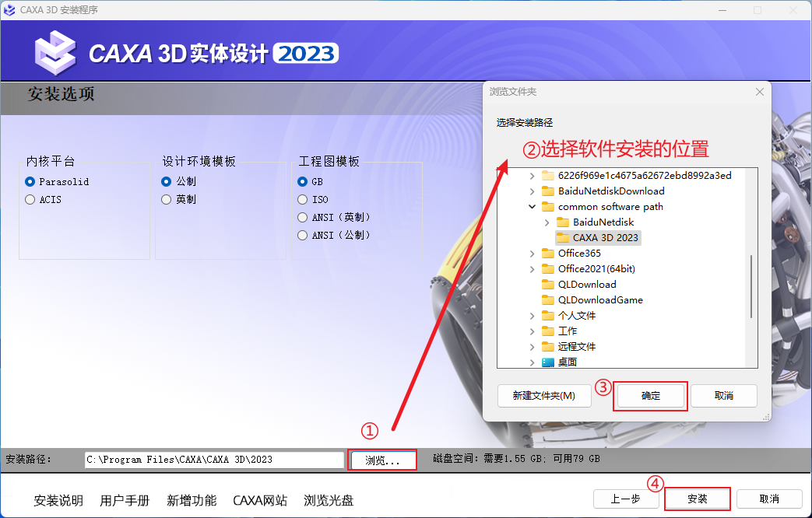Click the QLDownload folder icon
The height and width of the screenshot is (518, 812).
tap(548, 284)
